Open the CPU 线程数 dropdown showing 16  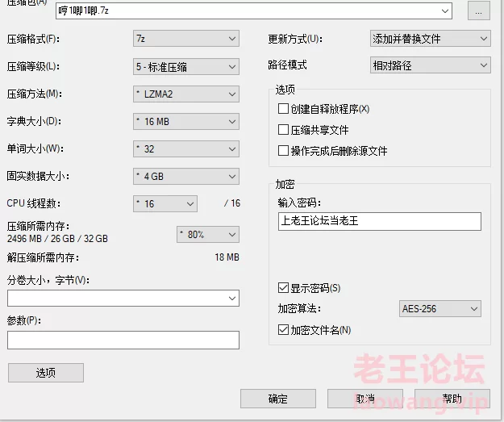coord(165,203)
